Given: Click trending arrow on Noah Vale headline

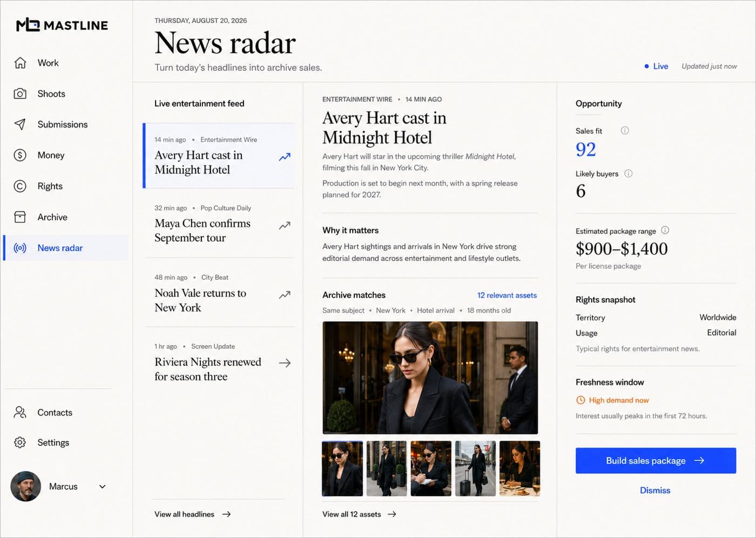Looking at the screenshot, I should (285, 294).
